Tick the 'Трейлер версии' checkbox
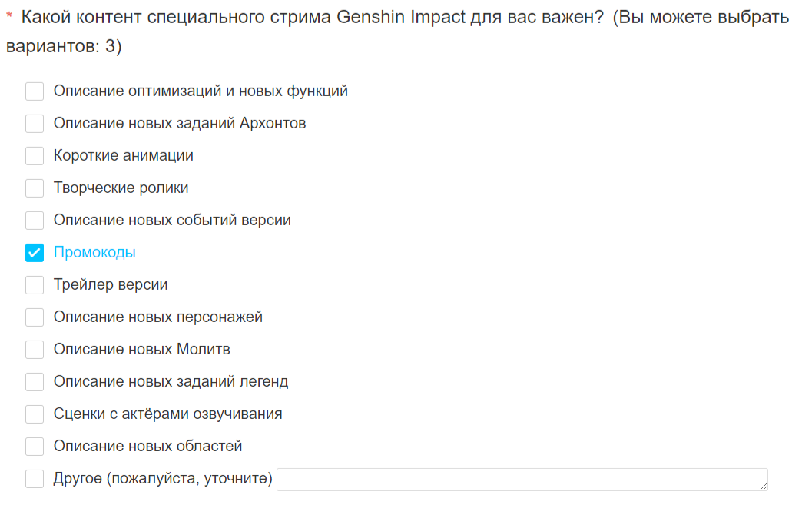The width and height of the screenshot is (812, 505). point(35,285)
